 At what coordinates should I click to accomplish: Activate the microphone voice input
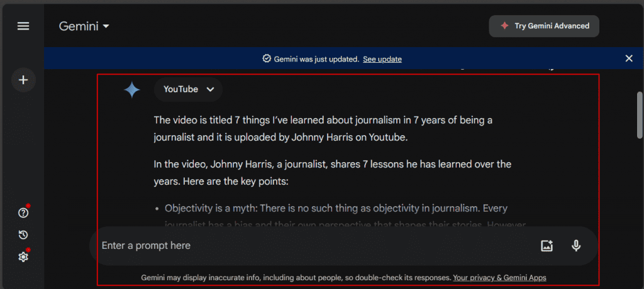(576, 246)
